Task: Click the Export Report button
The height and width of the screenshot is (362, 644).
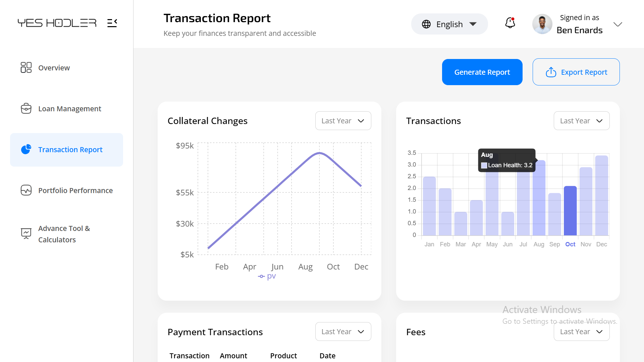Action: (x=576, y=72)
